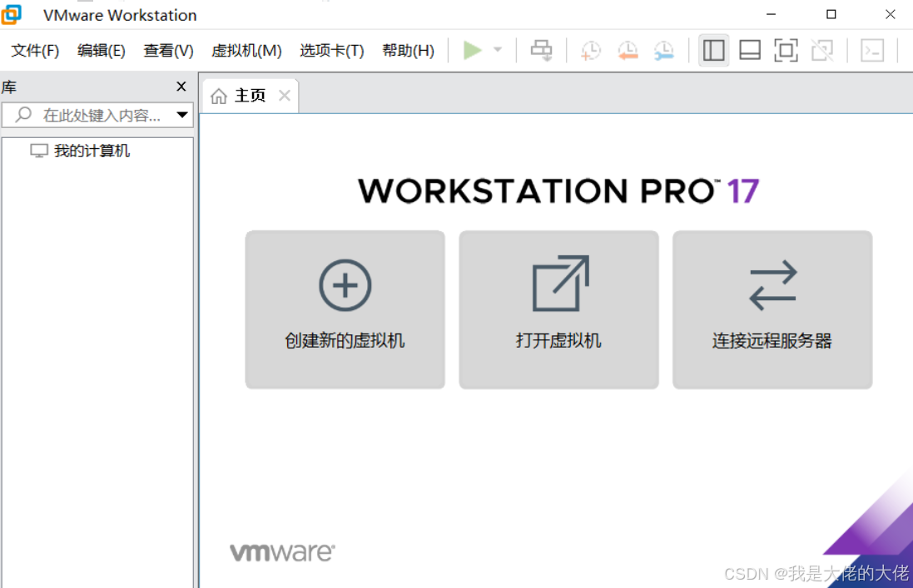Open the 文件(F) menu
Viewport: 913px width, 588px height.
click(x=35, y=51)
